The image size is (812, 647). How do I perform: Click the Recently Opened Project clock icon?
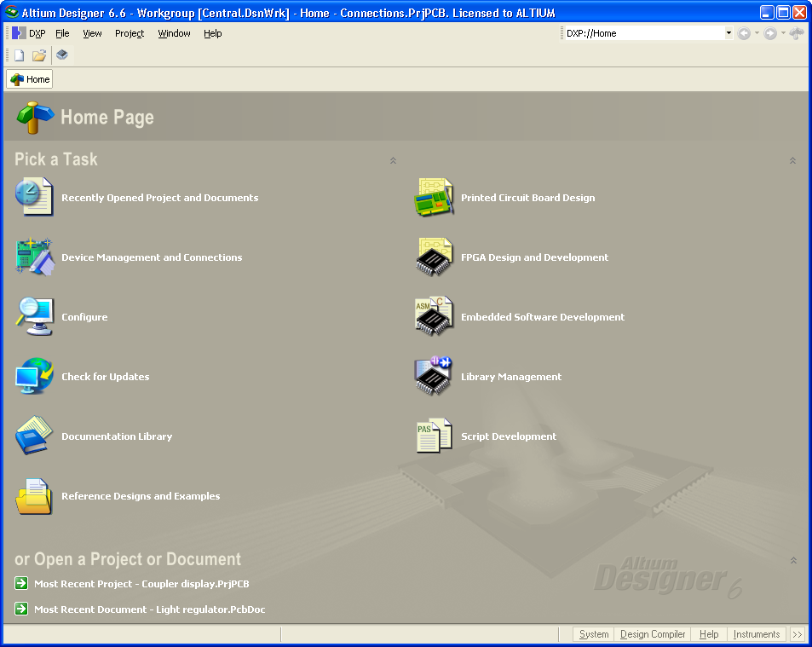pyautogui.click(x=34, y=197)
